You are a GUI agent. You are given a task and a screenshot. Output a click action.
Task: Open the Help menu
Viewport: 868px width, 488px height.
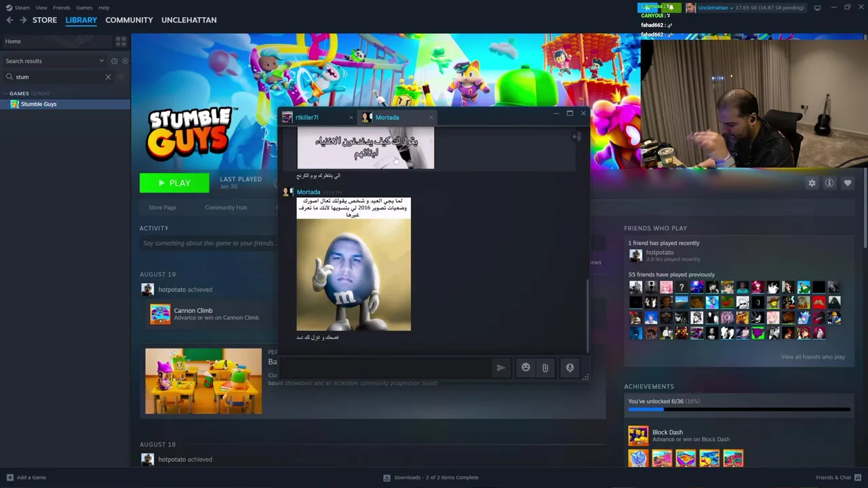(104, 7)
